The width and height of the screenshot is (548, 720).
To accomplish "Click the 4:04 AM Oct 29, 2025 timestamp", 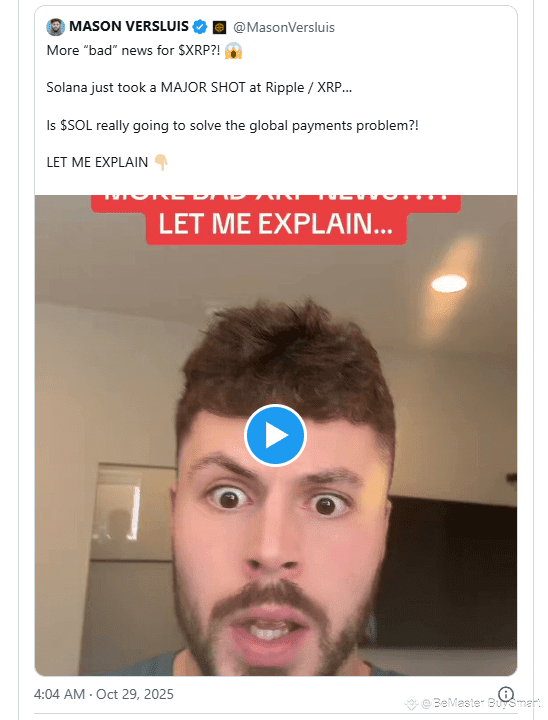I will [x=104, y=694].
